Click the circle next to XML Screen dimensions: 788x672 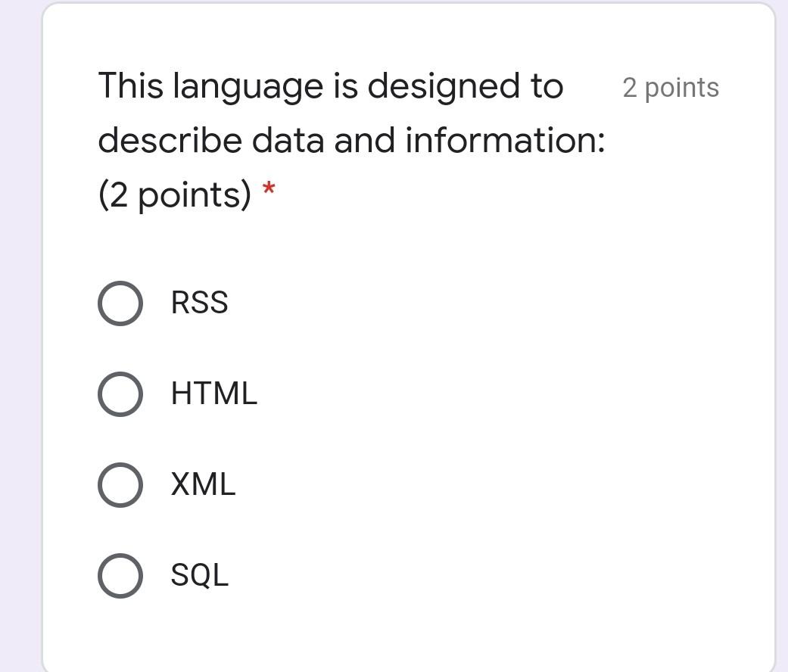120,484
